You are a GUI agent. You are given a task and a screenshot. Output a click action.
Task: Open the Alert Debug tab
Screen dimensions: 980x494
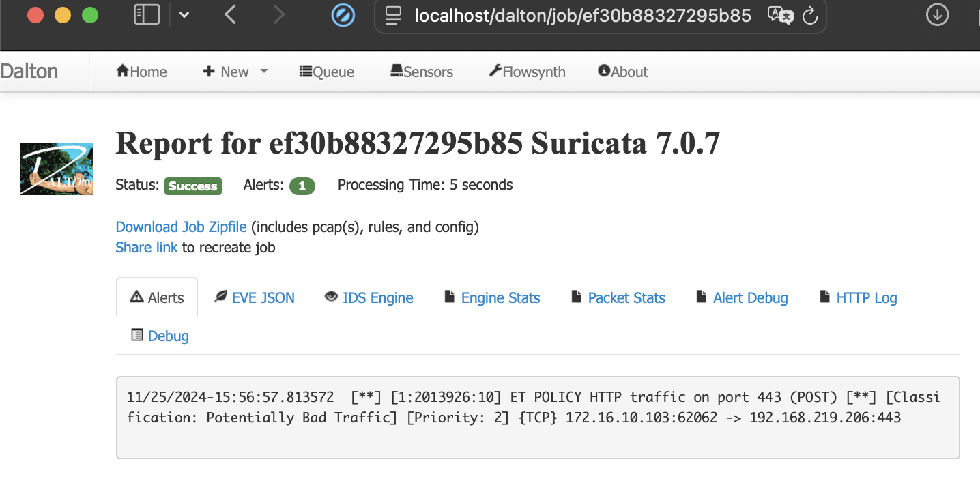click(742, 297)
